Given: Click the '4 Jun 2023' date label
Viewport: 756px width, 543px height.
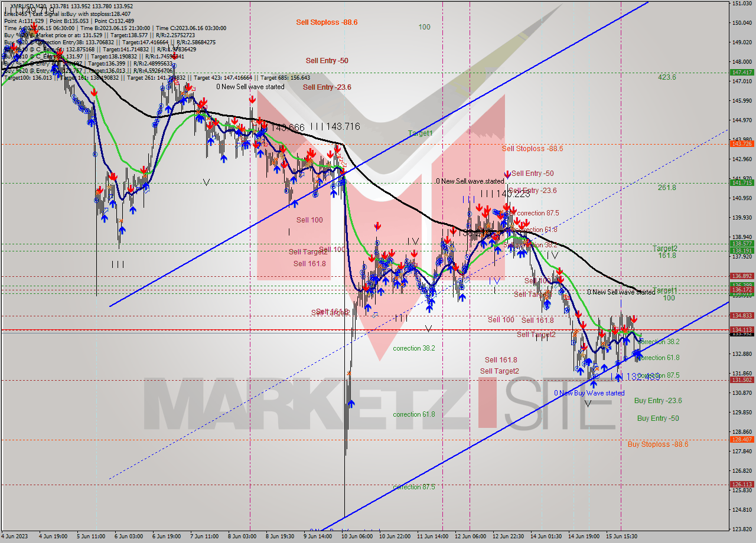Looking at the screenshot, I should pos(14,537).
